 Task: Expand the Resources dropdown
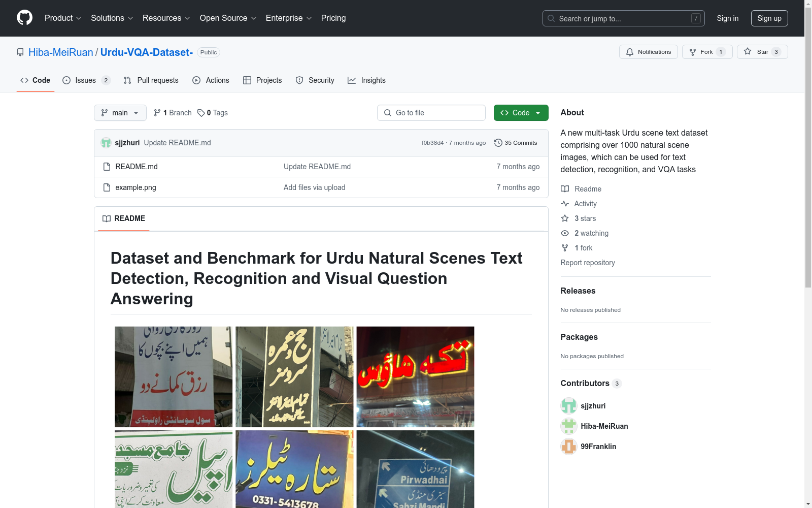click(166, 18)
